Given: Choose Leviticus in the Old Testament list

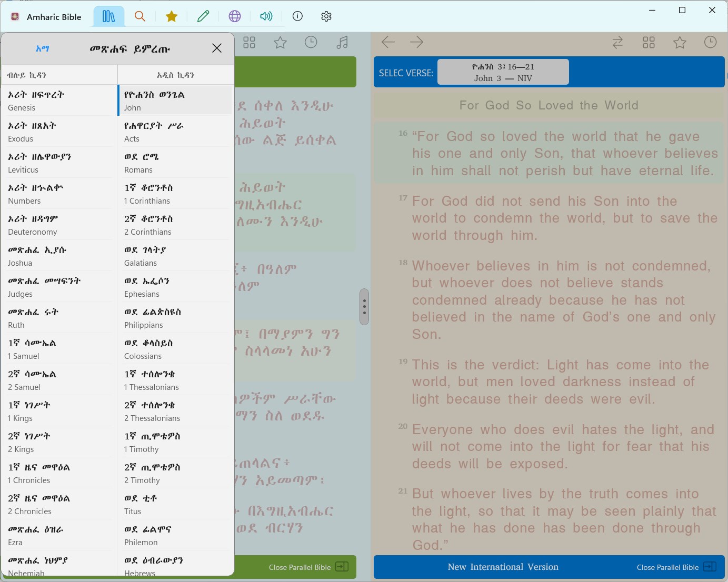Looking at the screenshot, I should coord(59,163).
